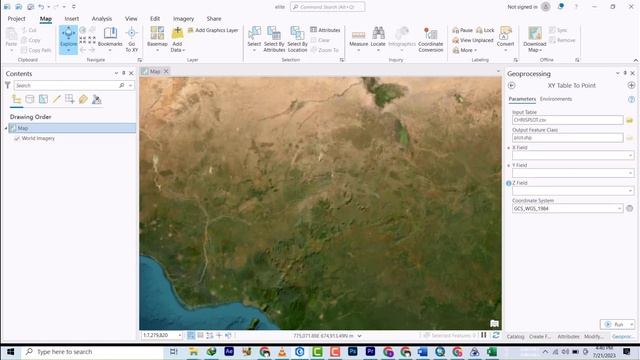Click Output Feature Class field
640x360 pixels.
tap(567, 138)
